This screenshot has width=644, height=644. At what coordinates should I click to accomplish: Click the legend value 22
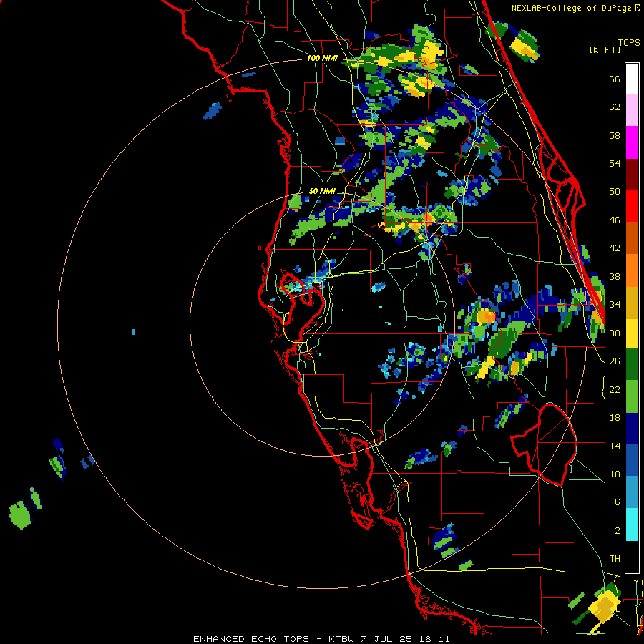coord(615,389)
